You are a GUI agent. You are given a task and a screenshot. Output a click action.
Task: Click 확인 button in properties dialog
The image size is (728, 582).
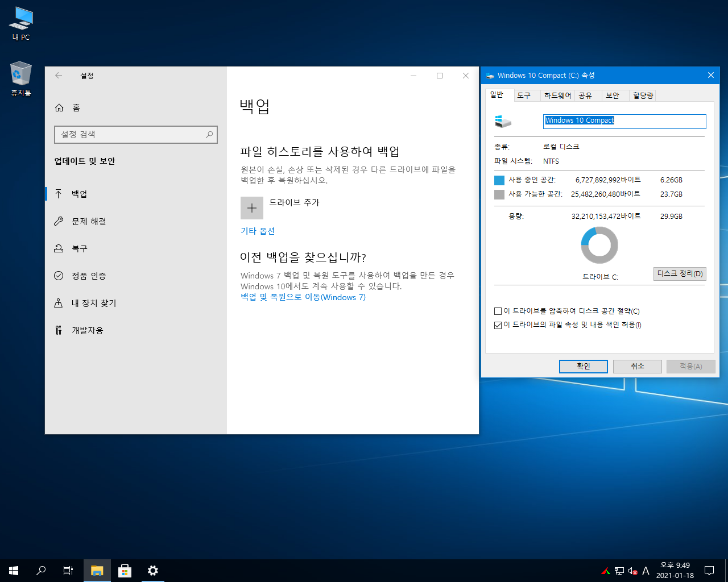pos(584,366)
